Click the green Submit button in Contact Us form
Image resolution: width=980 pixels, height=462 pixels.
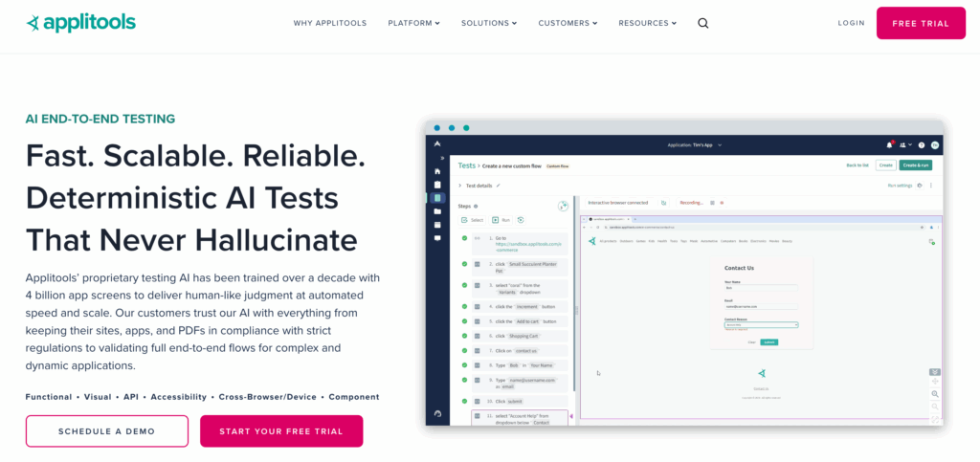click(768, 342)
